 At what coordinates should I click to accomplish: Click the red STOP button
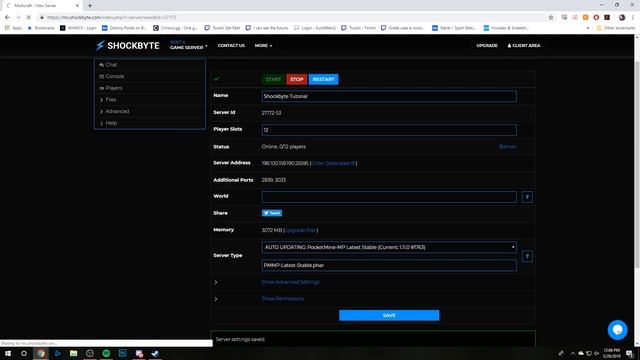(297, 79)
